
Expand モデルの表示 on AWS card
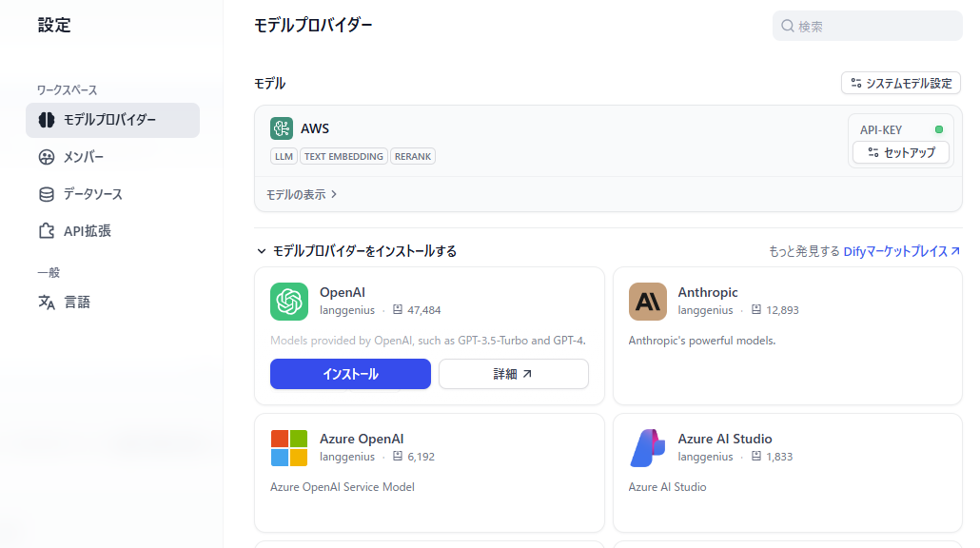tap(302, 195)
